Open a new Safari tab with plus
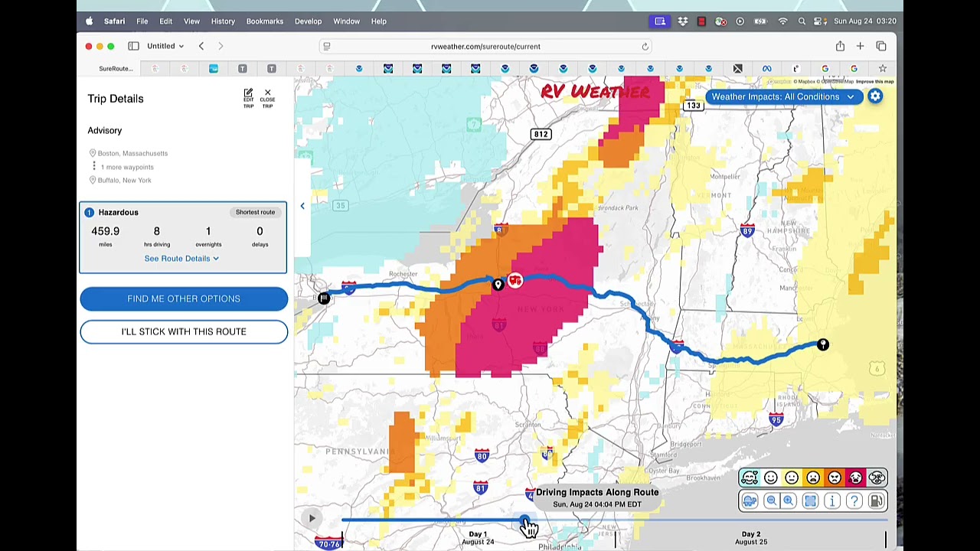This screenshot has width=980, height=551. point(860,46)
